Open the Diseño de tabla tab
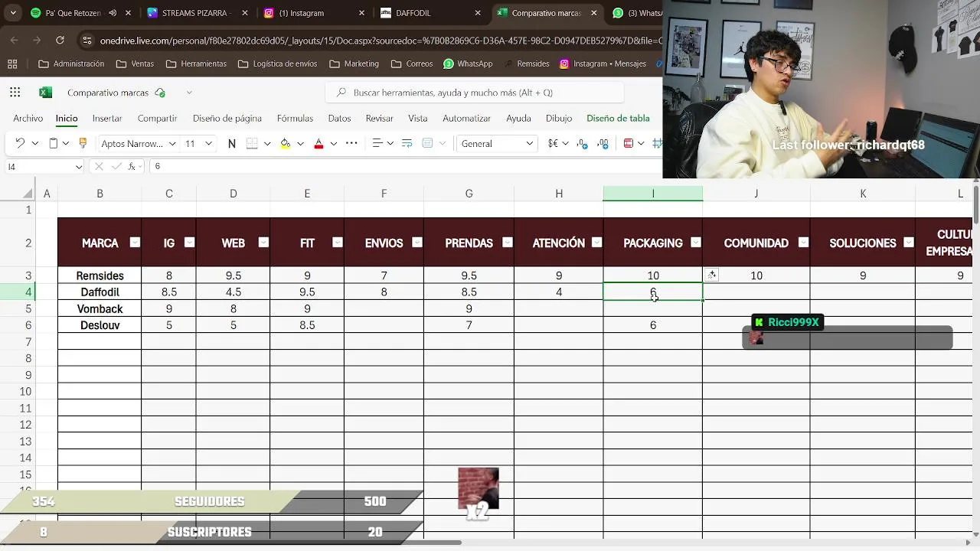The image size is (980, 551). (x=618, y=119)
